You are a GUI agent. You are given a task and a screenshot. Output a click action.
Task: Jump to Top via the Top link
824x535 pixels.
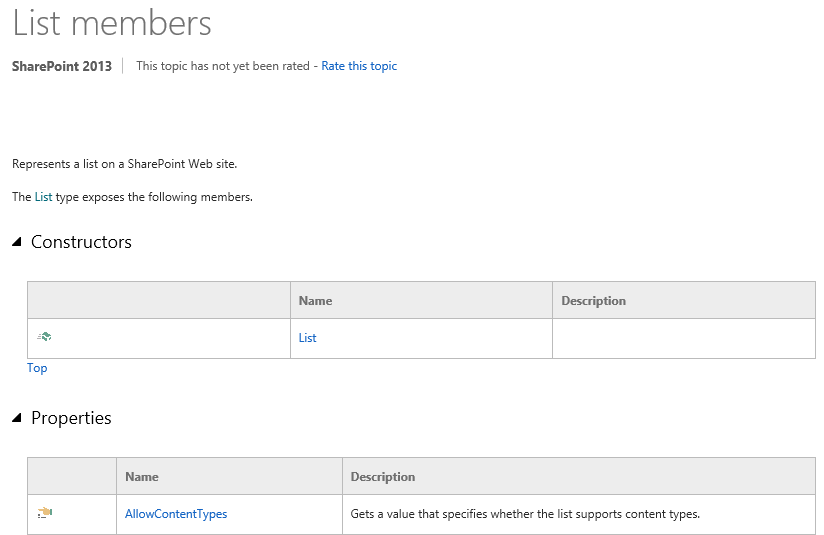(x=37, y=368)
